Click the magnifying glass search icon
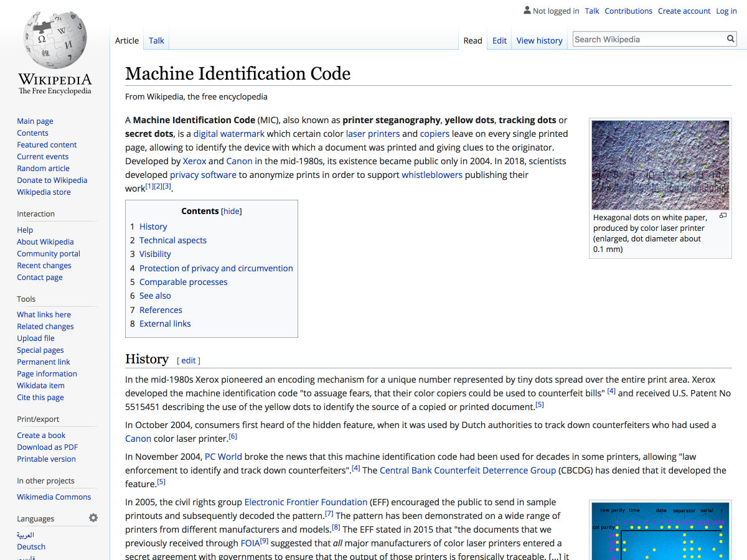The width and height of the screenshot is (747, 560). tap(731, 39)
